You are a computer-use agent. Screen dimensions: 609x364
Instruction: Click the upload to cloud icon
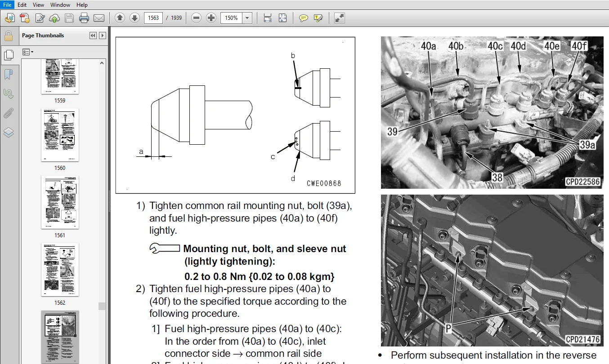(54, 18)
